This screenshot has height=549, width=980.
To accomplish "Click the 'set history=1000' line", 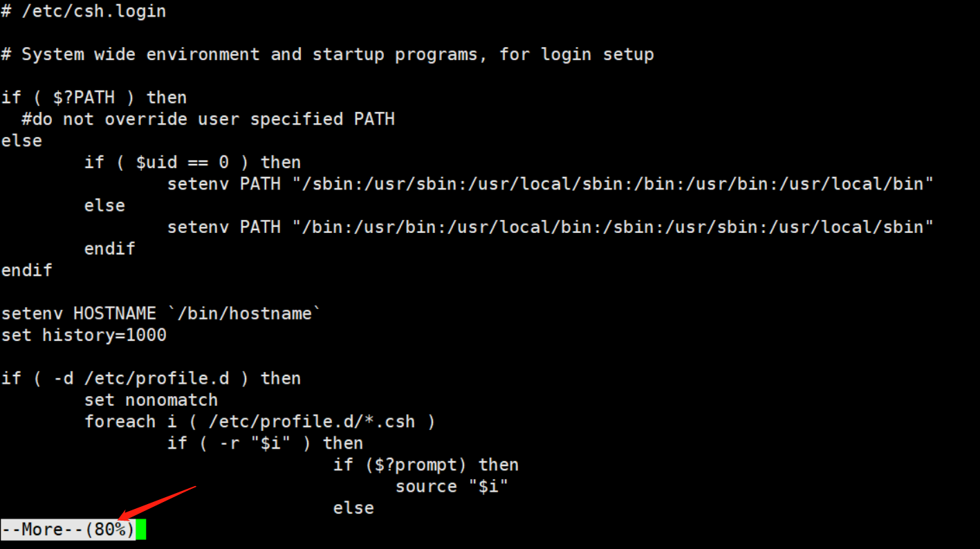I will [x=84, y=335].
